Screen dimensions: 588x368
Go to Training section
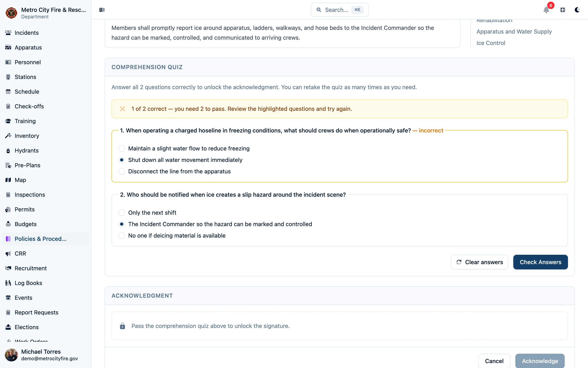pyautogui.click(x=46, y=121)
